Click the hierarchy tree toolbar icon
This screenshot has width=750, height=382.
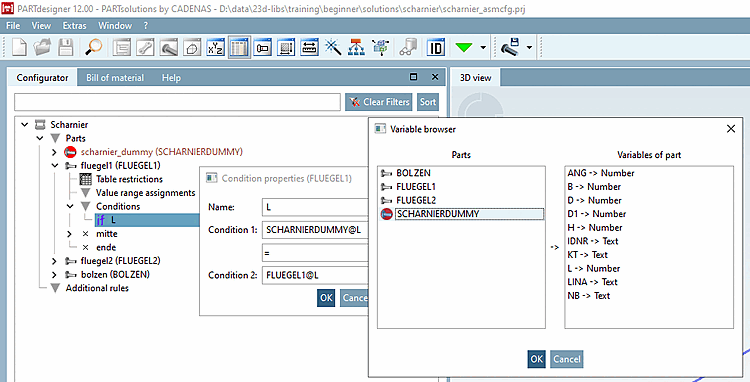pos(356,47)
